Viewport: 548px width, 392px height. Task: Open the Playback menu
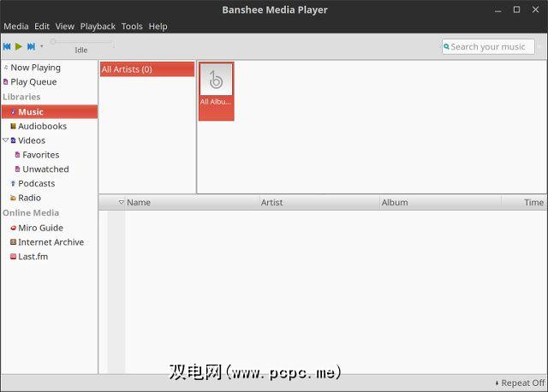98,27
